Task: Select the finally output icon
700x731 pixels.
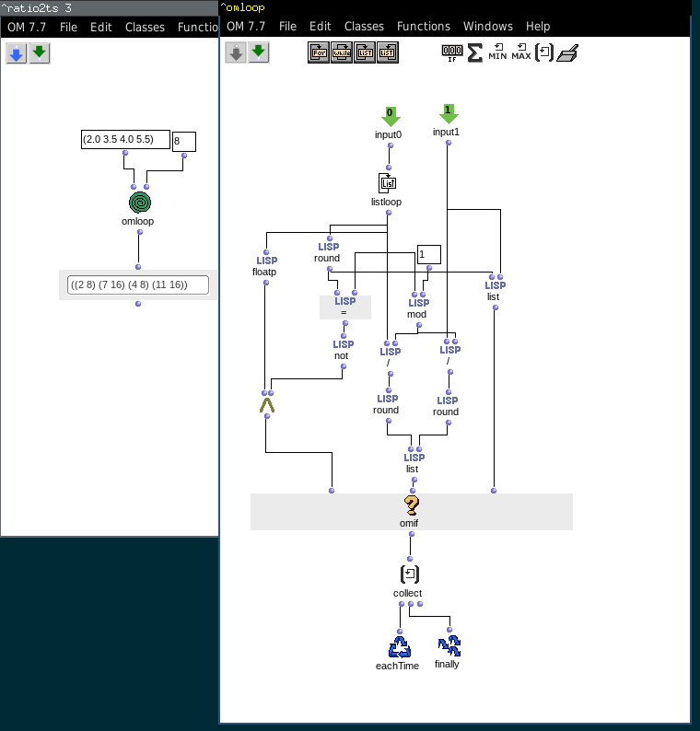Action: pos(449,645)
